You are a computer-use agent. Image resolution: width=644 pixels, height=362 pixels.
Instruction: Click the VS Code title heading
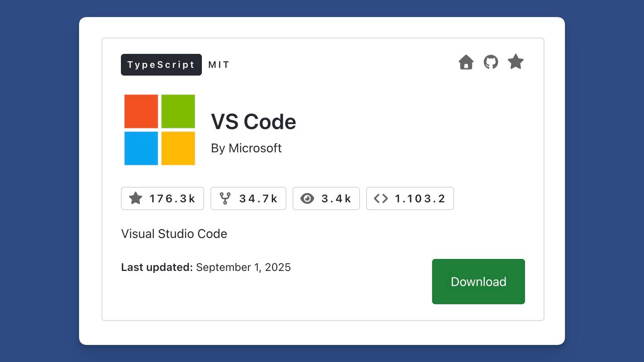click(x=253, y=122)
